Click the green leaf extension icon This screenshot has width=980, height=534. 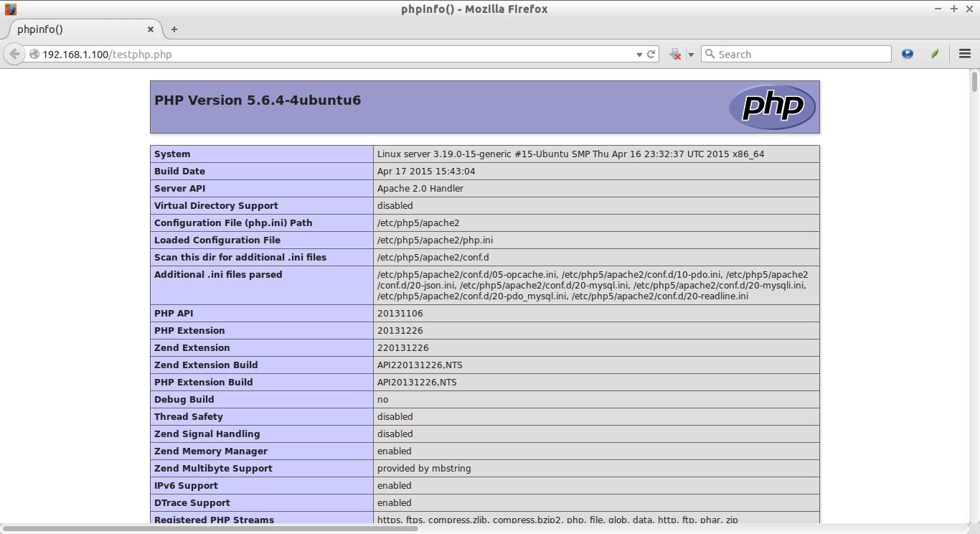click(935, 54)
